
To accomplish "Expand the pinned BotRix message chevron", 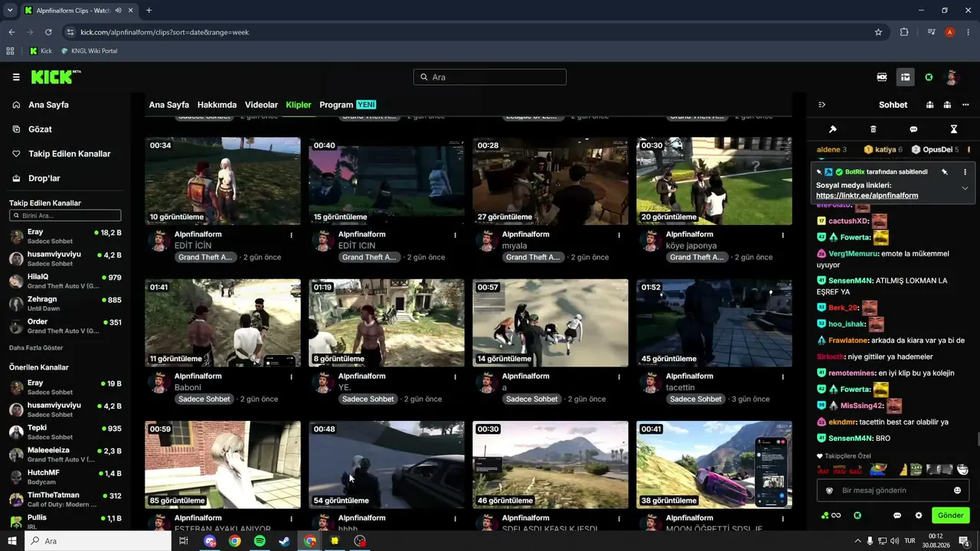I will (965, 188).
